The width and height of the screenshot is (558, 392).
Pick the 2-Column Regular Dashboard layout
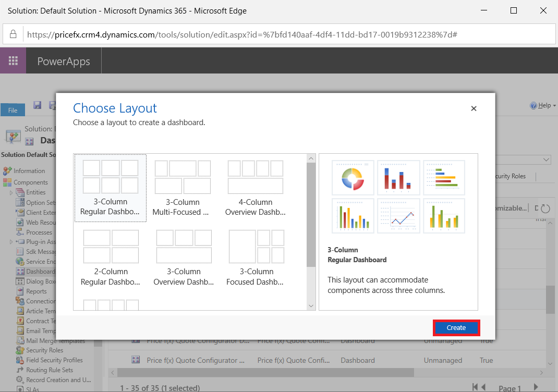[110, 258]
